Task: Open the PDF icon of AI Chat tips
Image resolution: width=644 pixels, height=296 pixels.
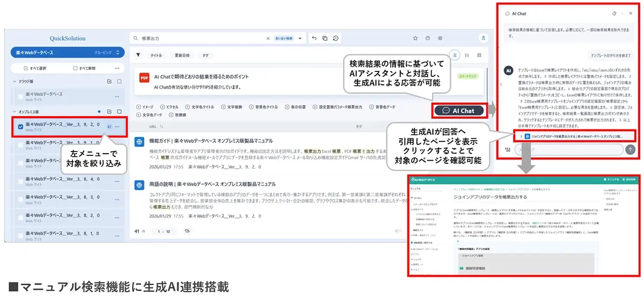Action: [144, 78]
